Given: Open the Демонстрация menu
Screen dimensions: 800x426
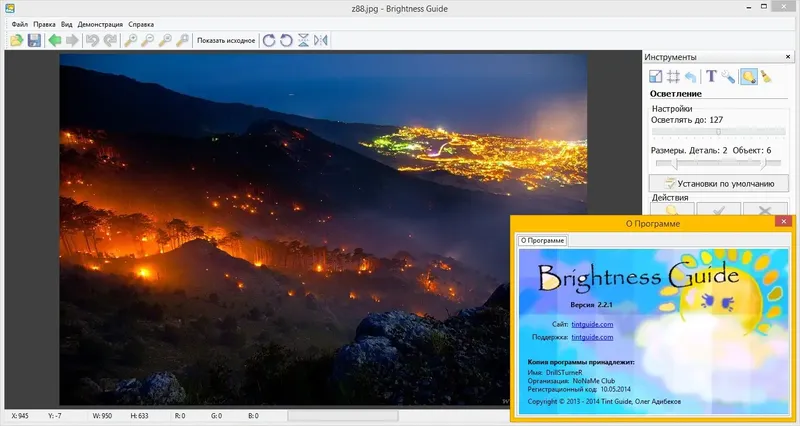Looking at the screenshot, I should (100, 24).
